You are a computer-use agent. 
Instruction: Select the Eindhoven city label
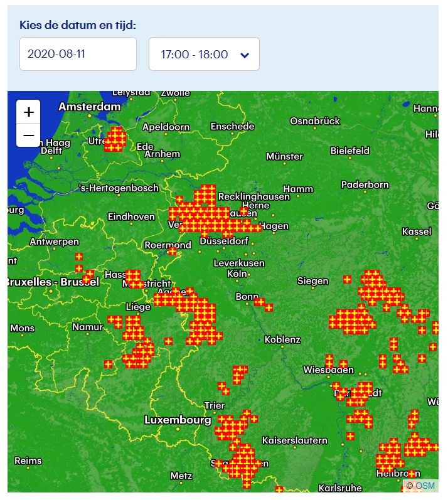131,216
